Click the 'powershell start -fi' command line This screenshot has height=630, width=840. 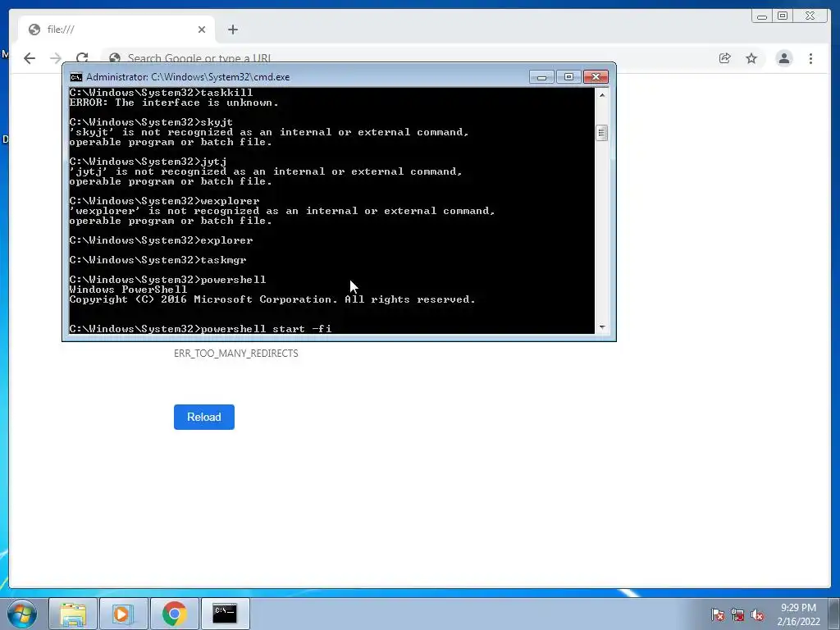point(200,329)
